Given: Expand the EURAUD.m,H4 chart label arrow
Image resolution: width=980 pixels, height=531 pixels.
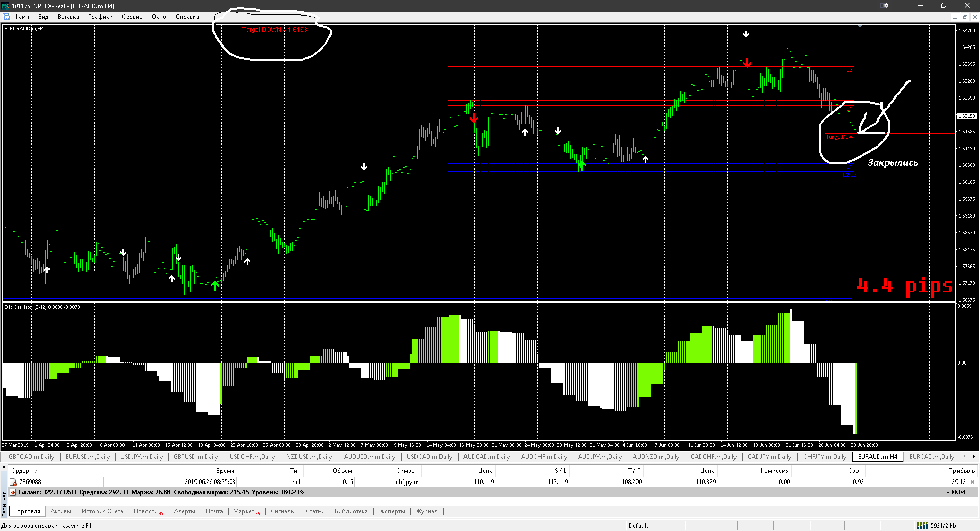Looking at the screenshot, I should [x=6, y=29].
